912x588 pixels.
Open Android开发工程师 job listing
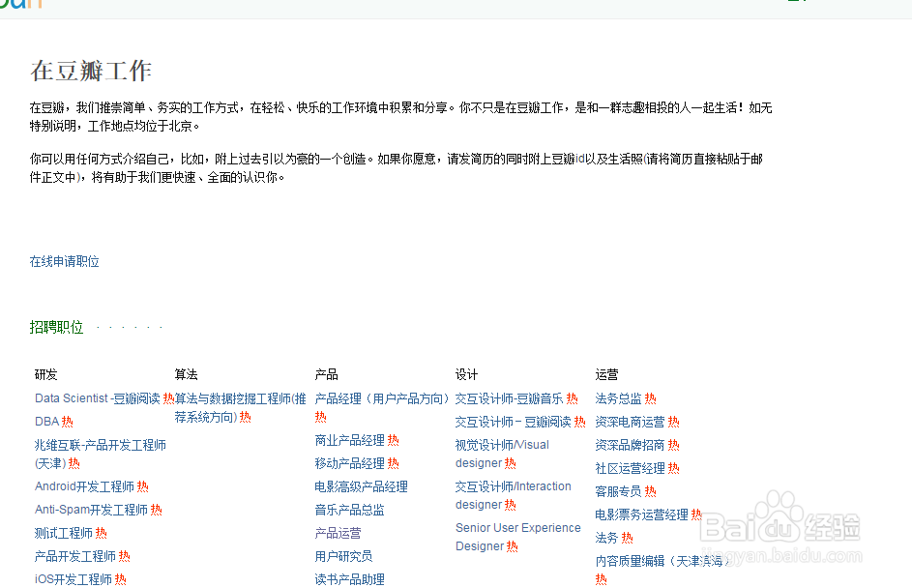[84, 486]
